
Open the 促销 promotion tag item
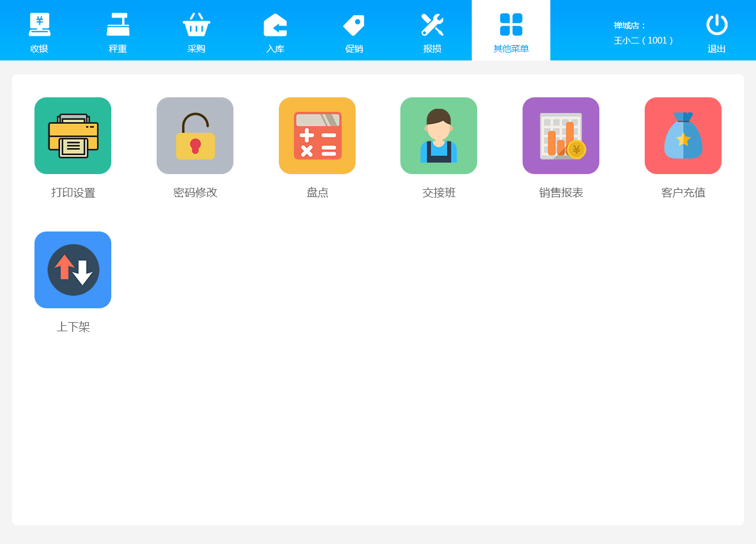pyautogui.click(x=354, y=31)
